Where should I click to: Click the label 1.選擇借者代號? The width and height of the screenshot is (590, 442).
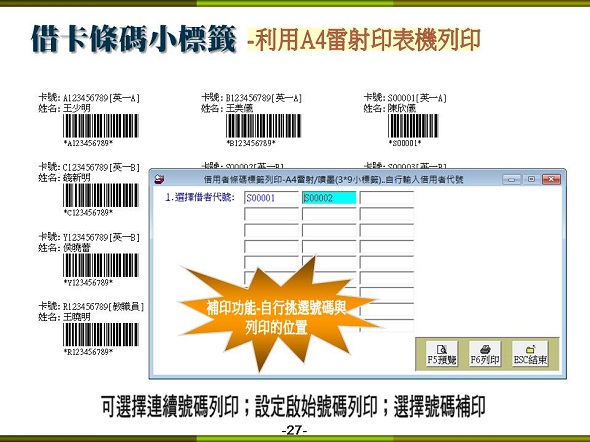coord(200,197)
